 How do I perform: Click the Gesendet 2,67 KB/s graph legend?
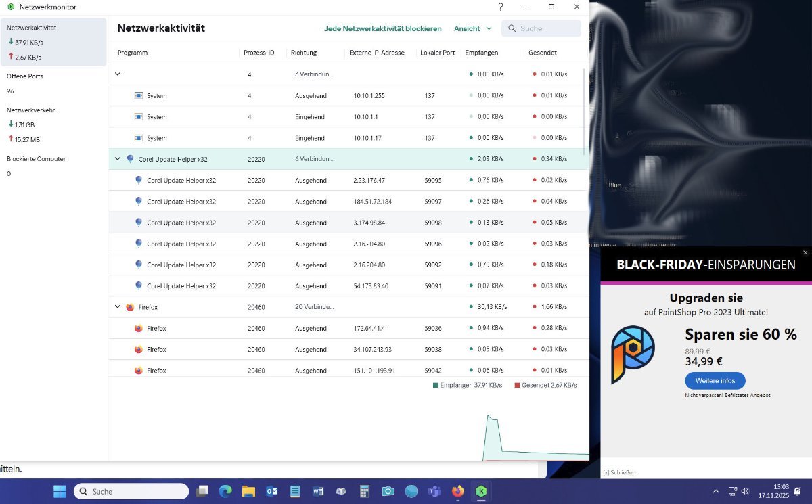click(x=545, y=385)
